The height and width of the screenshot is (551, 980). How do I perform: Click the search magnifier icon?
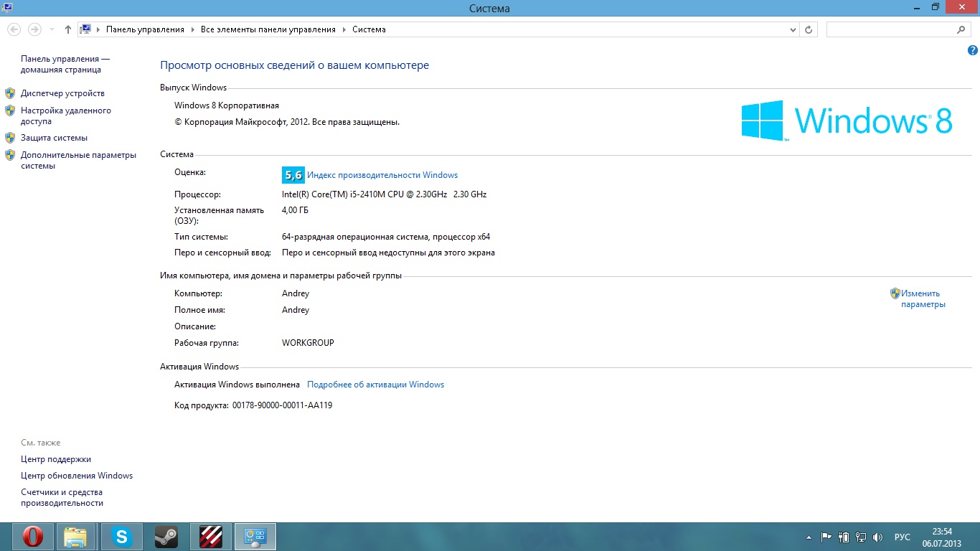961,29
